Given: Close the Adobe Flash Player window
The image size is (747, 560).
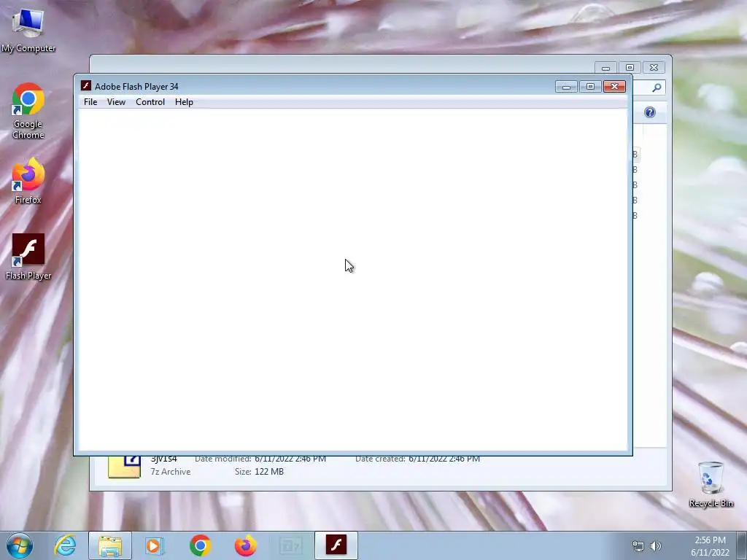Looking at the screenshot, I should tap(614, 86).
